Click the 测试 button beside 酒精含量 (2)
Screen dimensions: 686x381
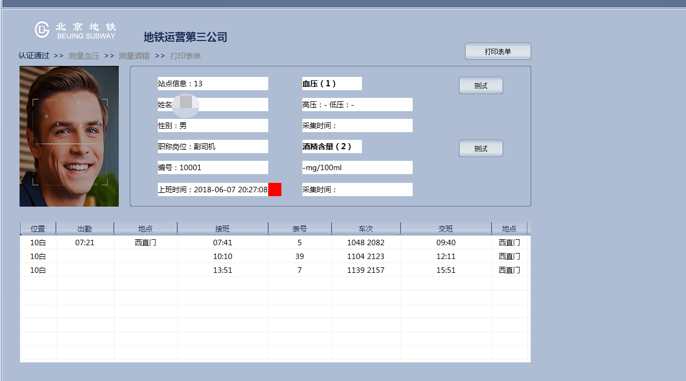481,149
